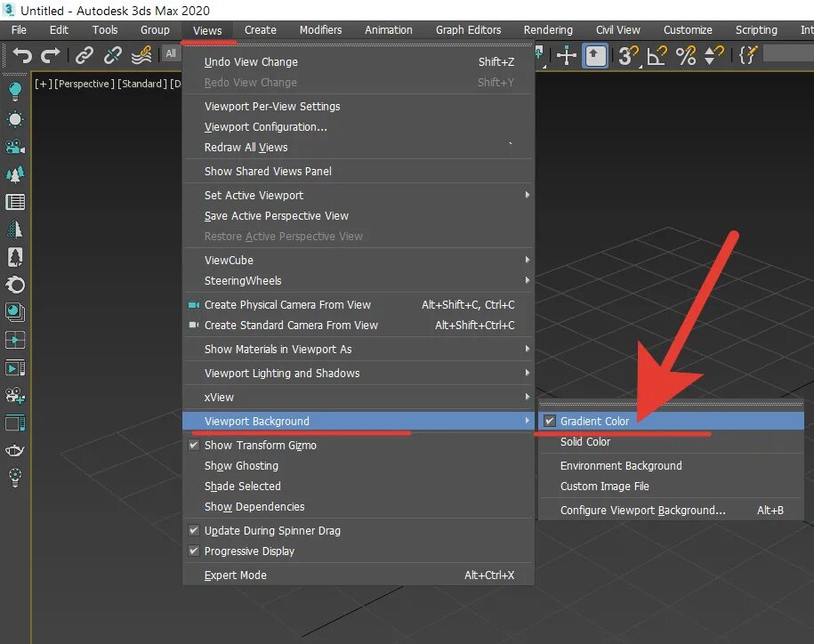Open the Graph Editors menu
The width and height of the screenshot is (814, 644).
(x=468, y=30)
